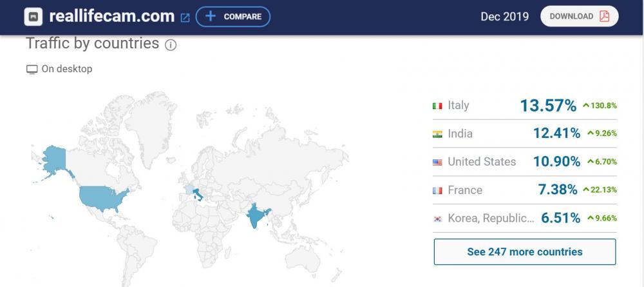Expand the See 247 more countries list

(x=524, y=252)
